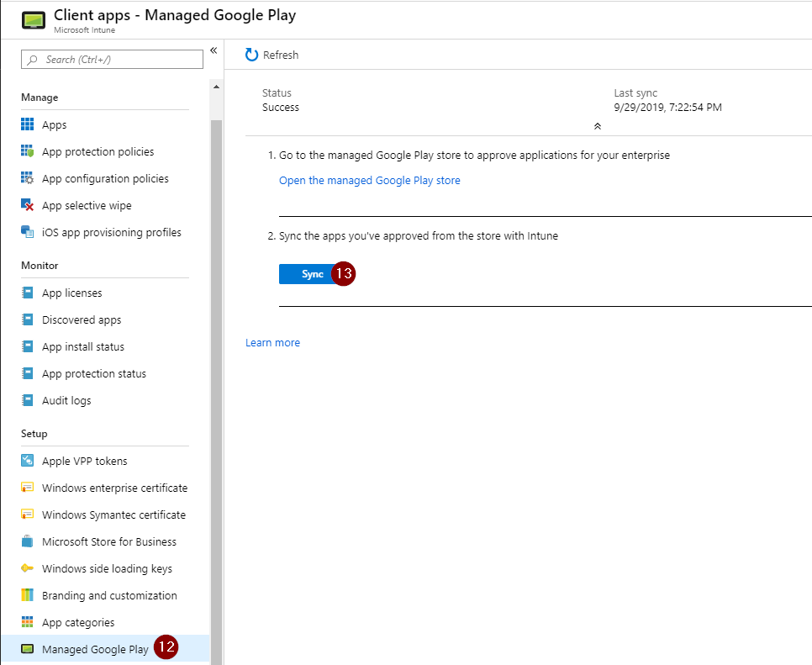Click the Windows side loading keys icon

(27, 569)
